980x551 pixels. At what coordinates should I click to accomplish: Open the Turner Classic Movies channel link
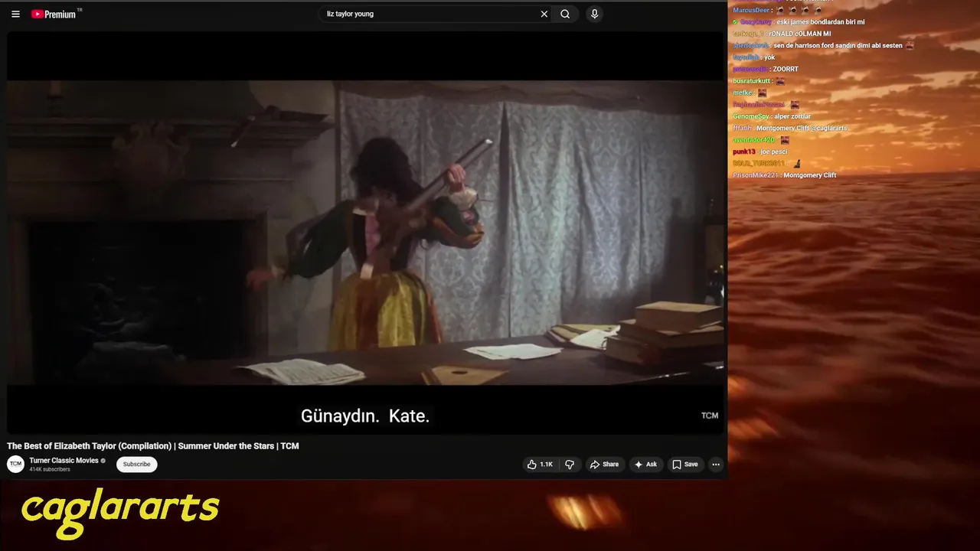point(64,461)
